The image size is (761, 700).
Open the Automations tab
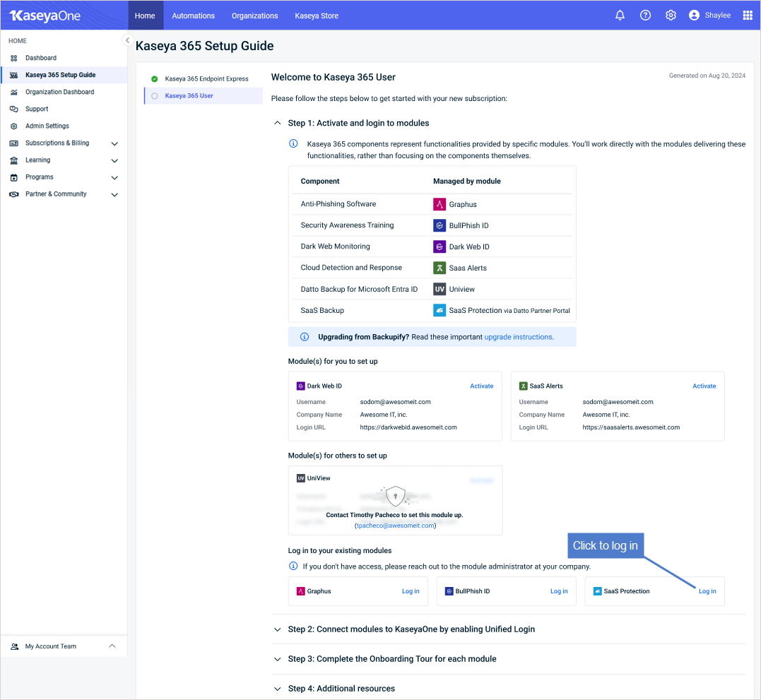193,16
